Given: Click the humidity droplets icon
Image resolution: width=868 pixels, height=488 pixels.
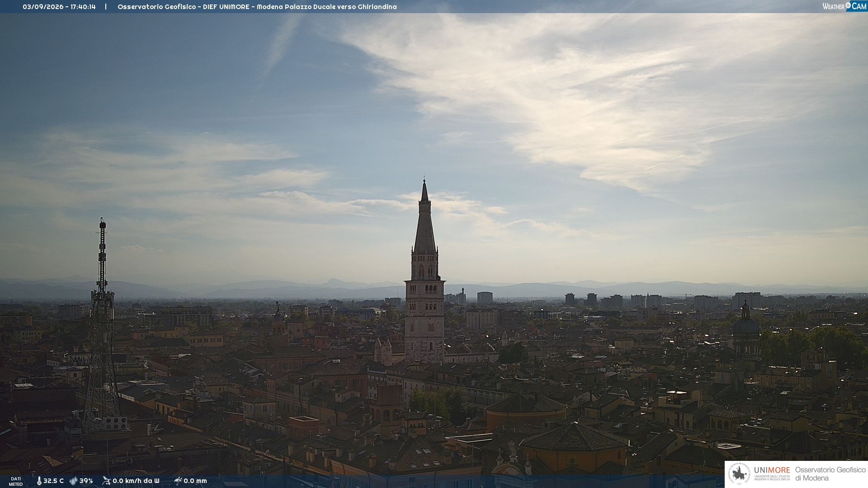Looking at the screenshot, I should (x=73, y=481).
